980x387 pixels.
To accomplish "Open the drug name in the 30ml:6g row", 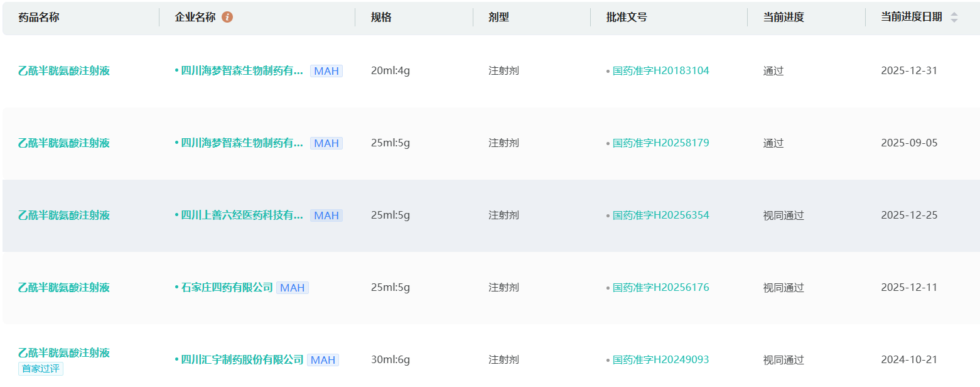I will [64, 352].
